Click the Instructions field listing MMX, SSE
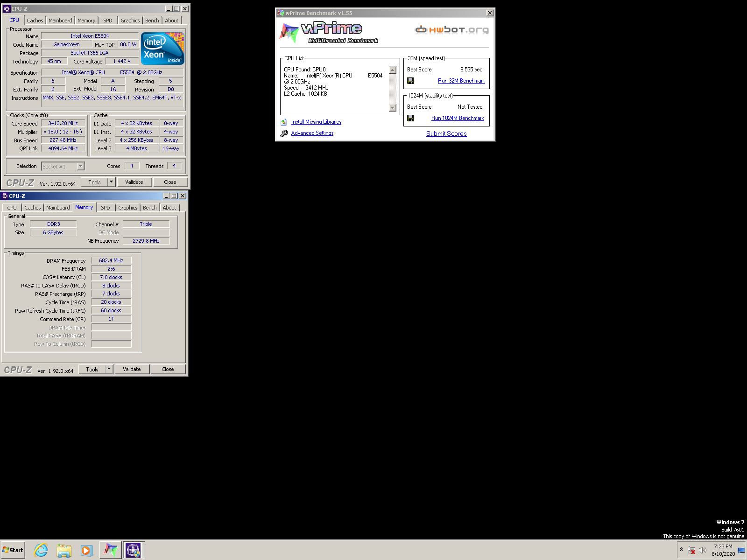This screenshot has height=560, width=747. pos(112,100)
